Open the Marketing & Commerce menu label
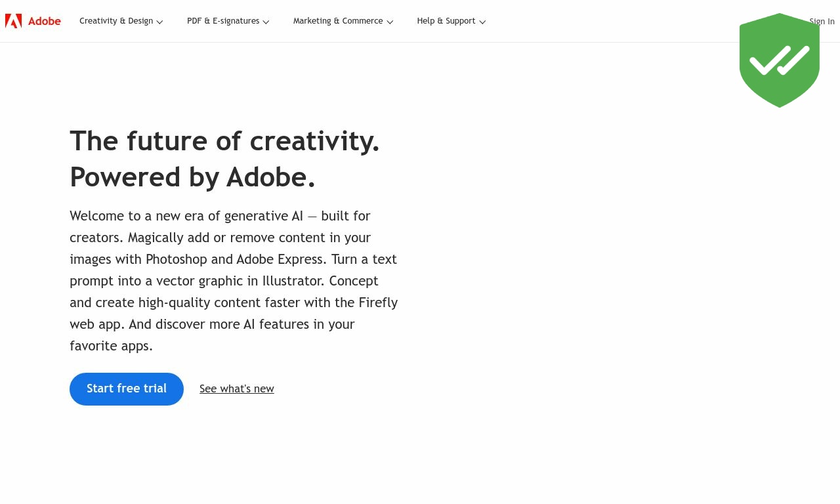Image resolution: width=840 pixels, height=504 pixels. click(x=338, y=21)
